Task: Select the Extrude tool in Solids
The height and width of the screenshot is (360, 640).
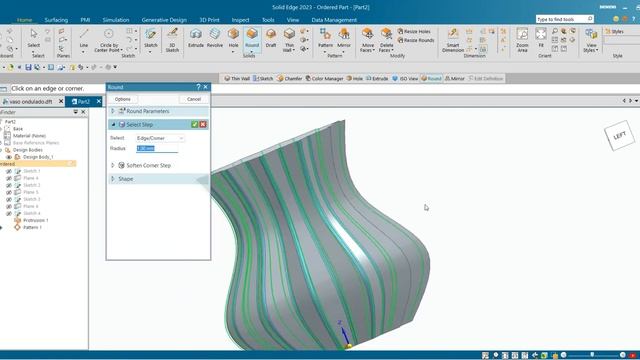Action: [x=196, y=38]
